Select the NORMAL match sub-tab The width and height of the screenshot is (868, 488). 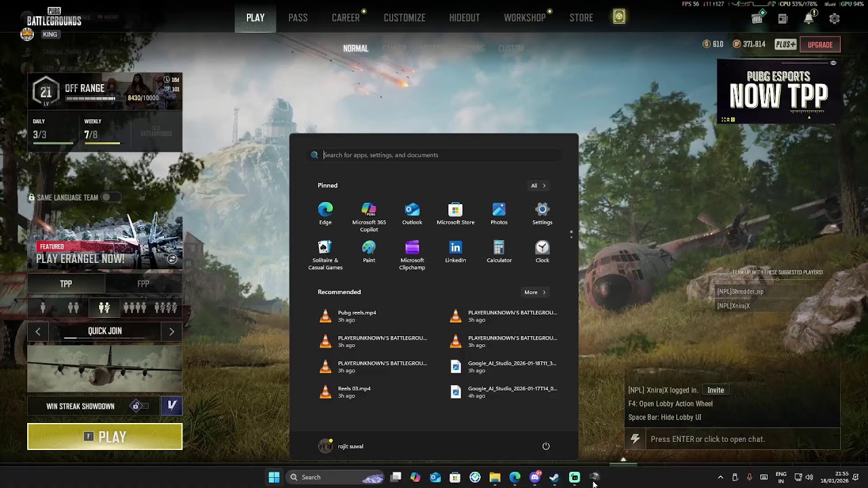pos(356,48)
